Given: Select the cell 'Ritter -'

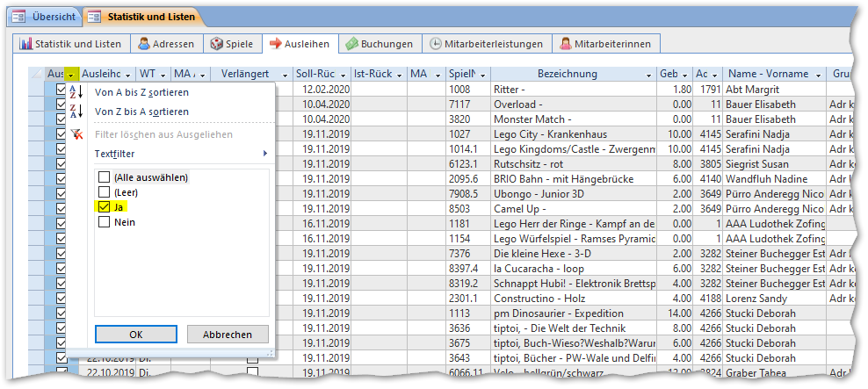Looking at the screenshot, I should (574, 89).
